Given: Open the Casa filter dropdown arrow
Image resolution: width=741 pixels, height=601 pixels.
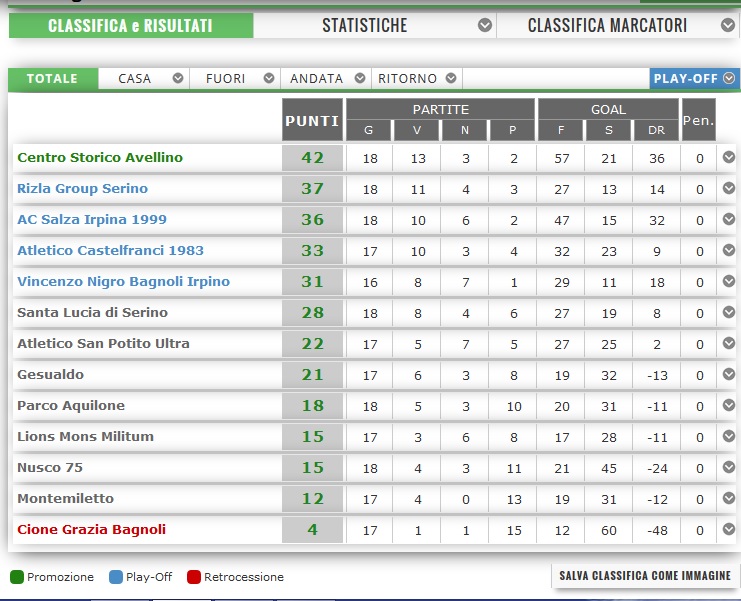Looking at the screenshot, I should 178,78.
